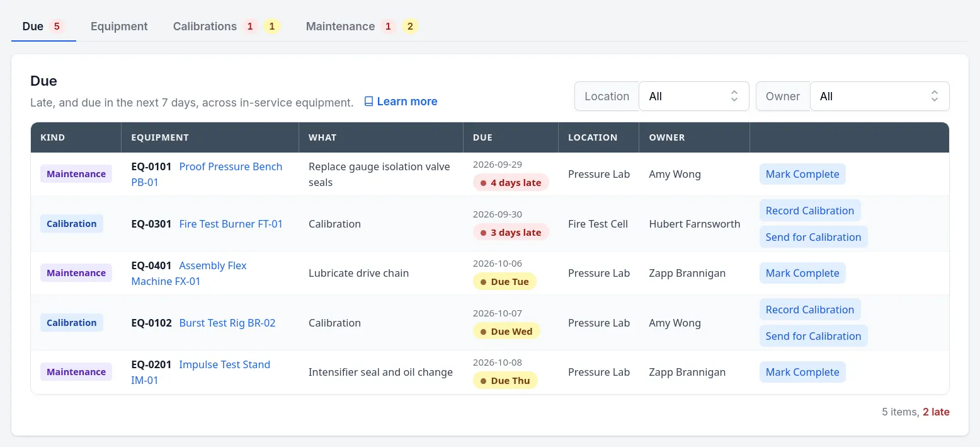Click the Maintenance tag in EQ-0101 row

click(76, 174)
